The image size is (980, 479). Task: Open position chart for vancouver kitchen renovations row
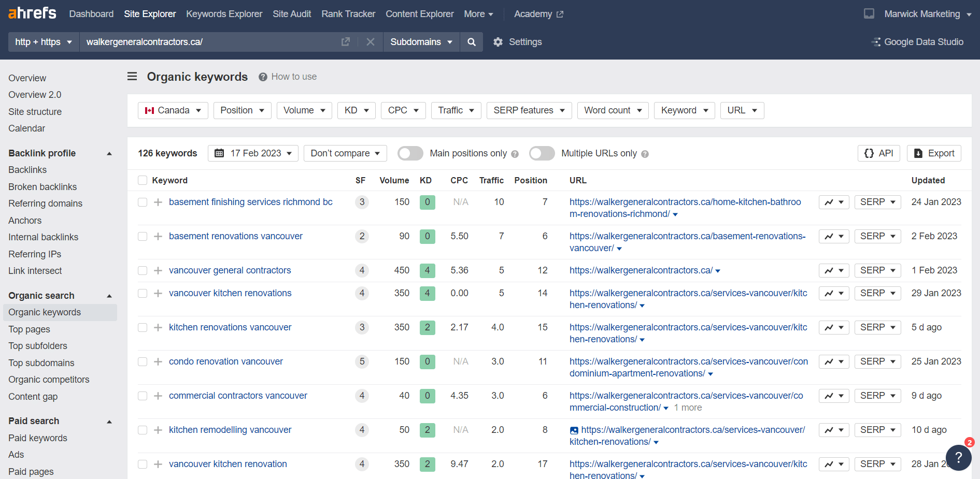(x=834, y=293)
